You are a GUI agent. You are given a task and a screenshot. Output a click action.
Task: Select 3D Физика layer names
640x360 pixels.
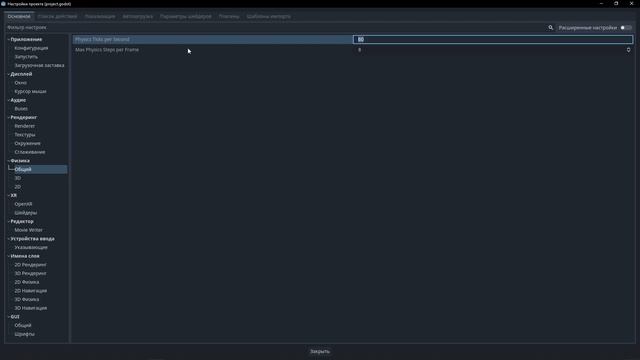pyautogui.click(x=27, y=300)
